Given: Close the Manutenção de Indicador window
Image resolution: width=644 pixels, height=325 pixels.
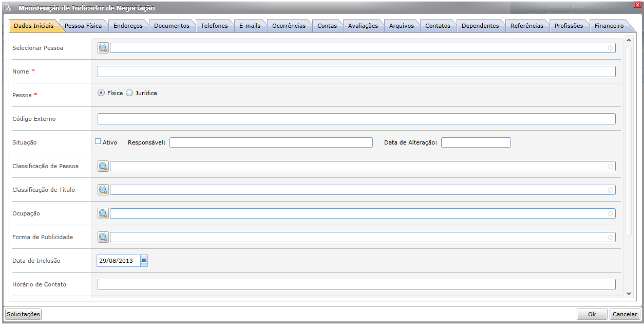Looking at the screenshot, I should point(637,5).
